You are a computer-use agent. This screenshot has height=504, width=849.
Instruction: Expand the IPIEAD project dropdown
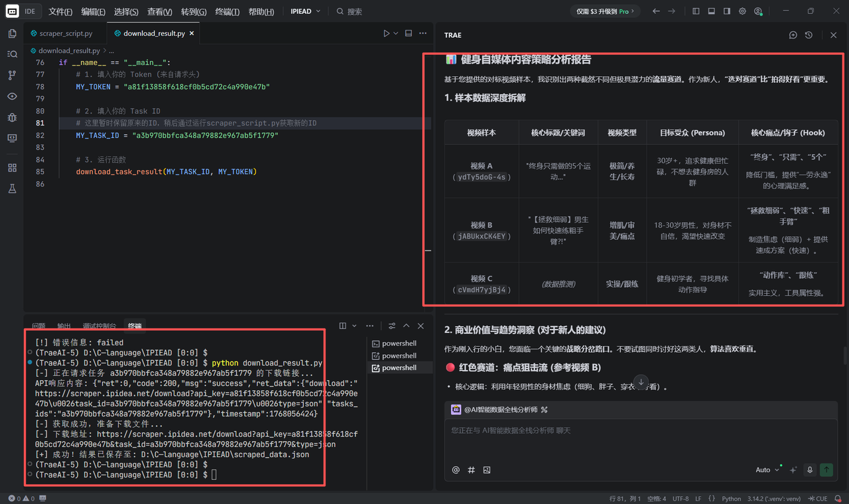click(306, 11)
